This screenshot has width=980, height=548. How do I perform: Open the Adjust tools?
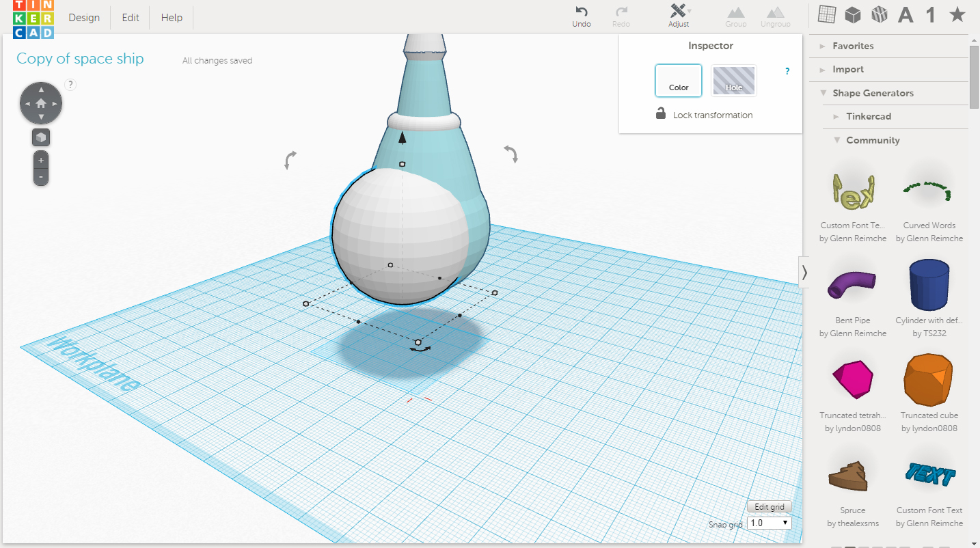679,17
